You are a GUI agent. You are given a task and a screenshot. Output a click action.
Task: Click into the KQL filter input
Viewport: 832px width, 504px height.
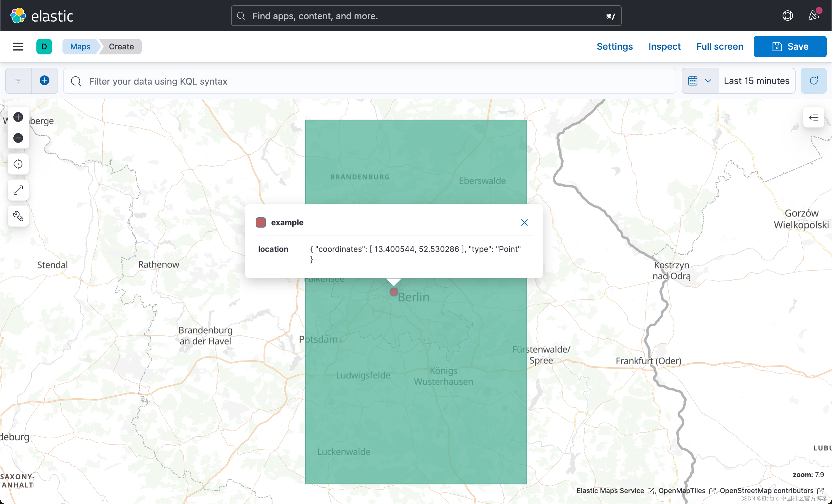point(236,81)
